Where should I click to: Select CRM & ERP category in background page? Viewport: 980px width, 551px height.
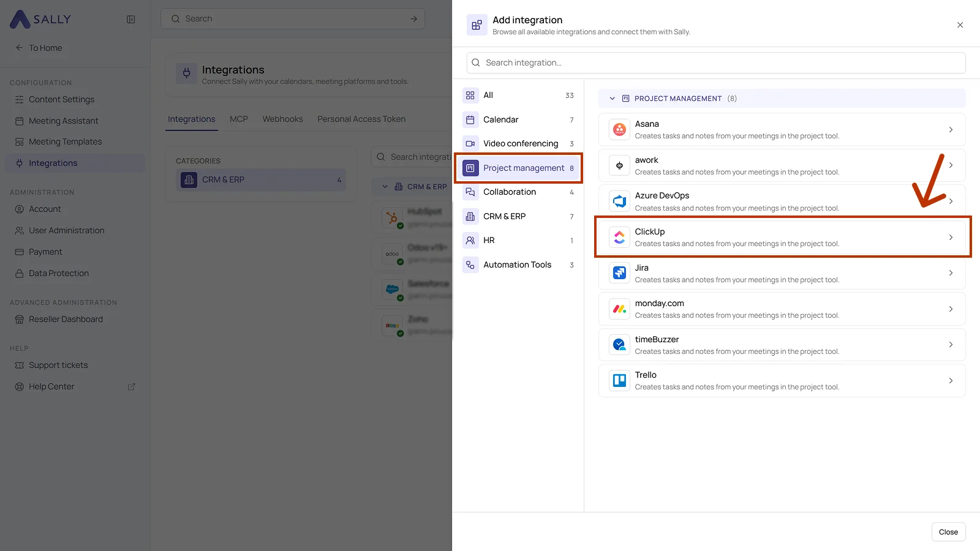click(261, 179)
